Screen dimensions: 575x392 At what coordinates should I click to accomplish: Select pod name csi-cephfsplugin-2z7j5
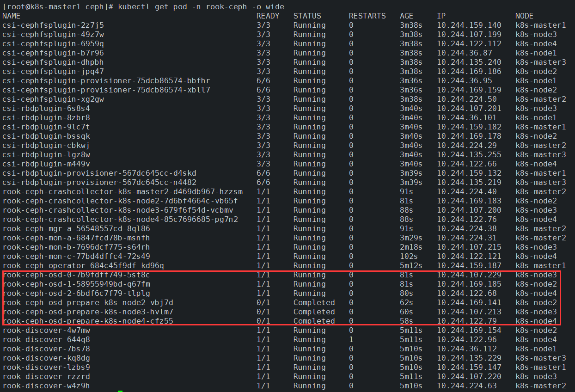pos(53,25)
